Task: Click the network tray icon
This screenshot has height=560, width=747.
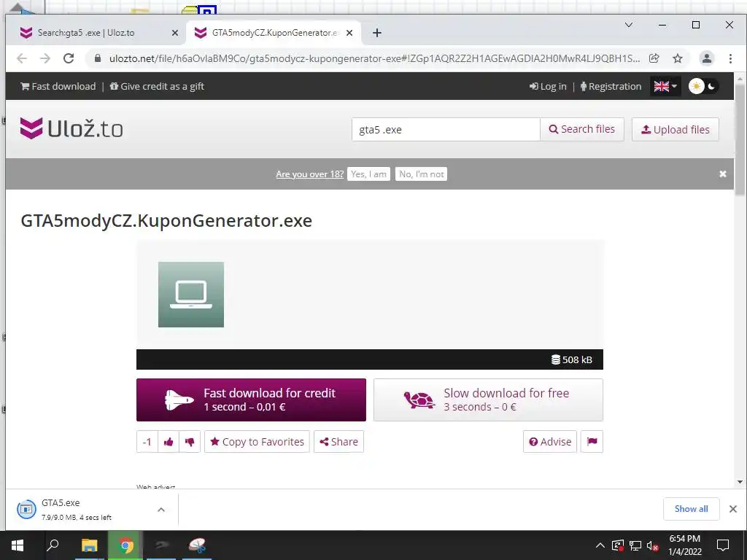Action: click(x=635, y=545)
